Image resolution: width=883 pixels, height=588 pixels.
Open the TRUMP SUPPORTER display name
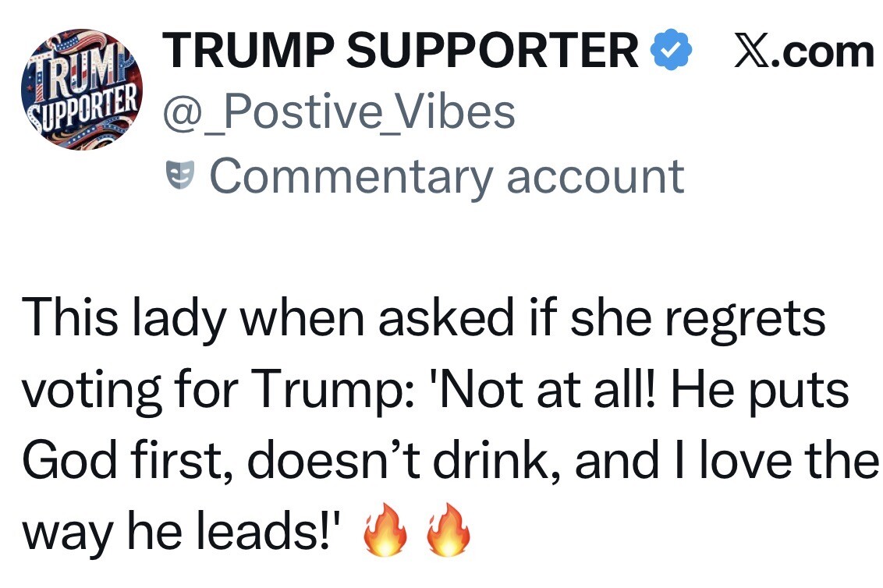coord(400,50)
